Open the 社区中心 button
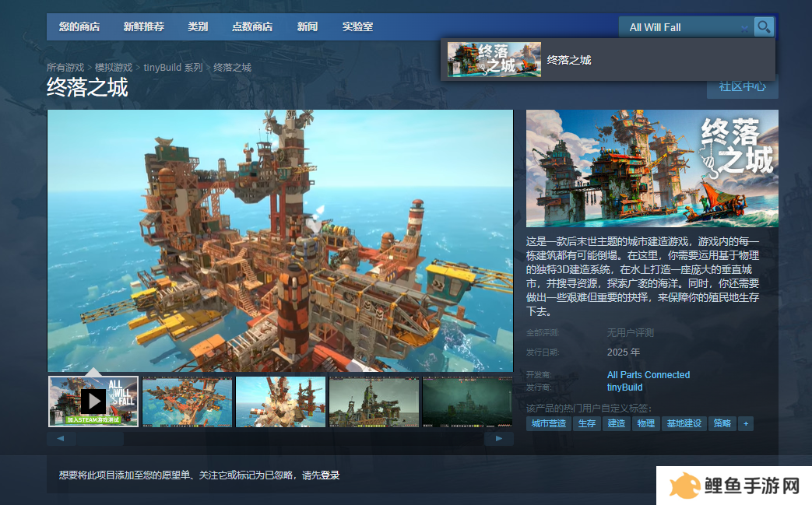Screen dimensions: 812x505 (742, 86)
